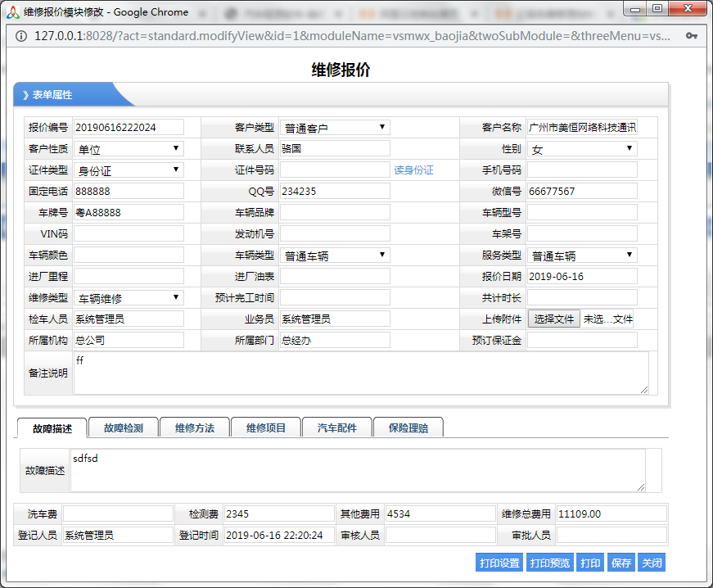Click the saved password key icon
The image size is (713, 588).
coord(692,36)
